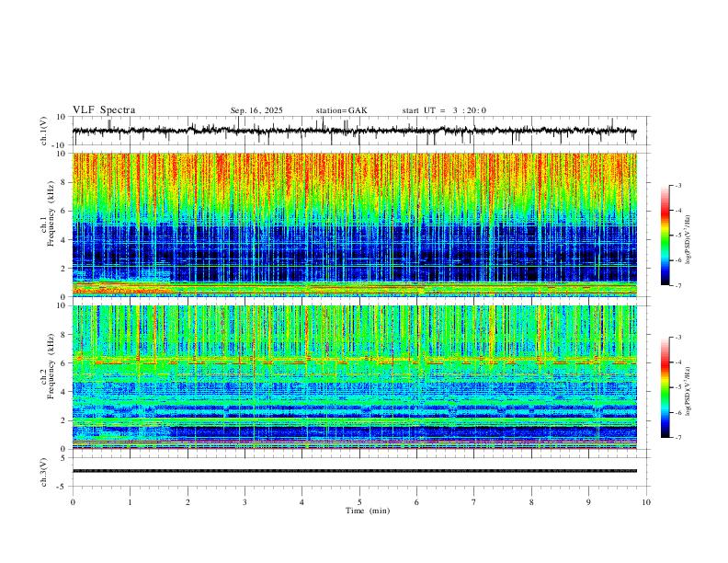Click time axis tick label "4"
The image size is (728, 563).
click(x=301, y=502)
